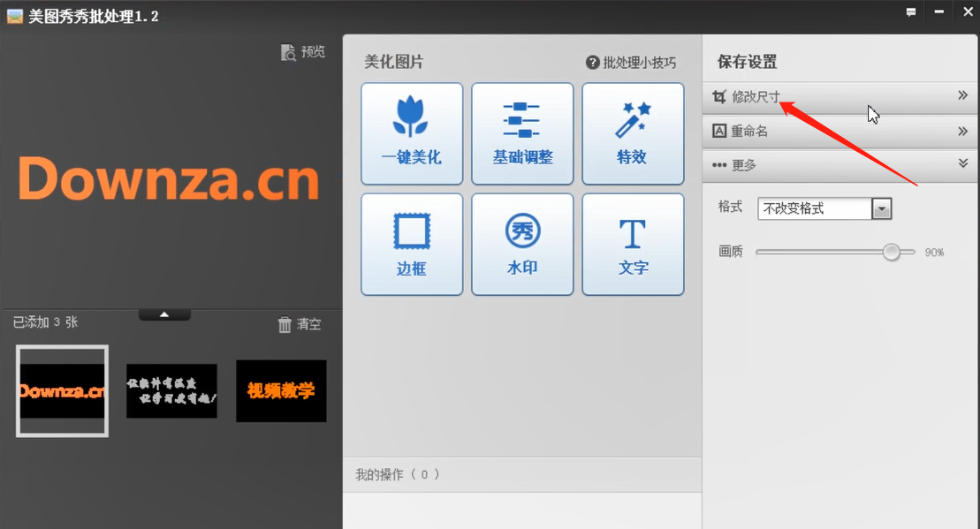Click the feedback icon in the title bar
Viewport: 980px width, 529px height.
[910, 12]
